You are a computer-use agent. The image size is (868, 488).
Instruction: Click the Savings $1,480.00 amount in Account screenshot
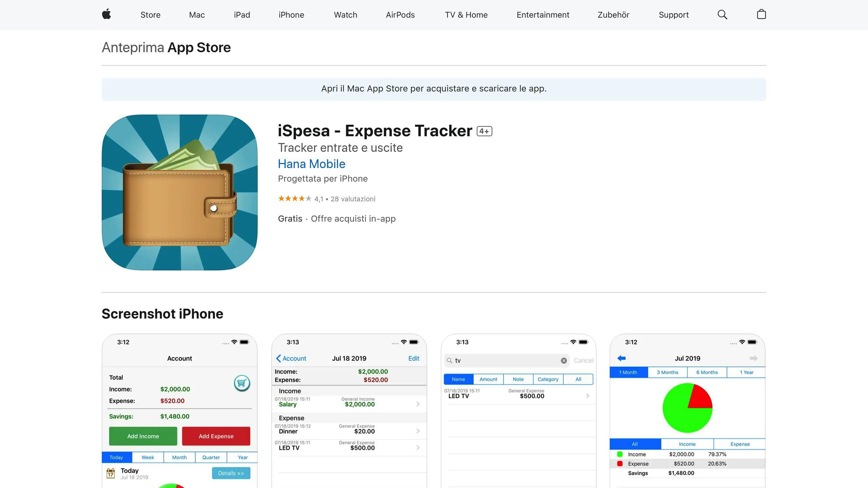pyautogui.click(x=175, y=416)
